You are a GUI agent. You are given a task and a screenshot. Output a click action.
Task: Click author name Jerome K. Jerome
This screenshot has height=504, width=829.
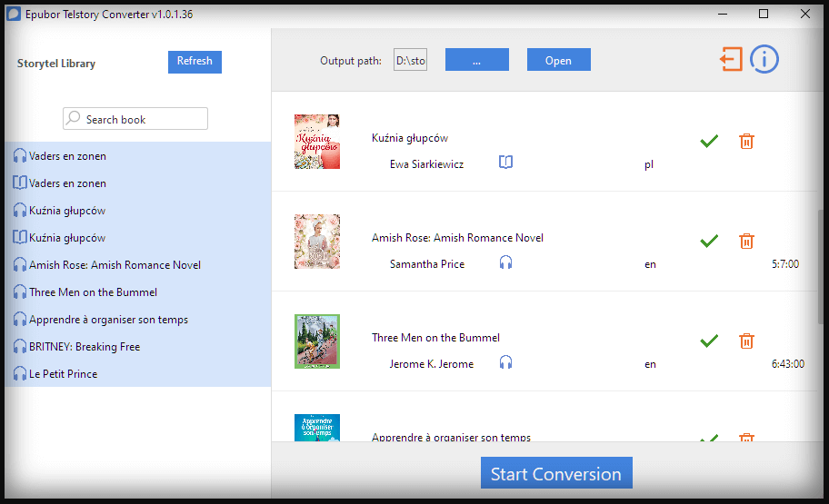tap(432, 364)
